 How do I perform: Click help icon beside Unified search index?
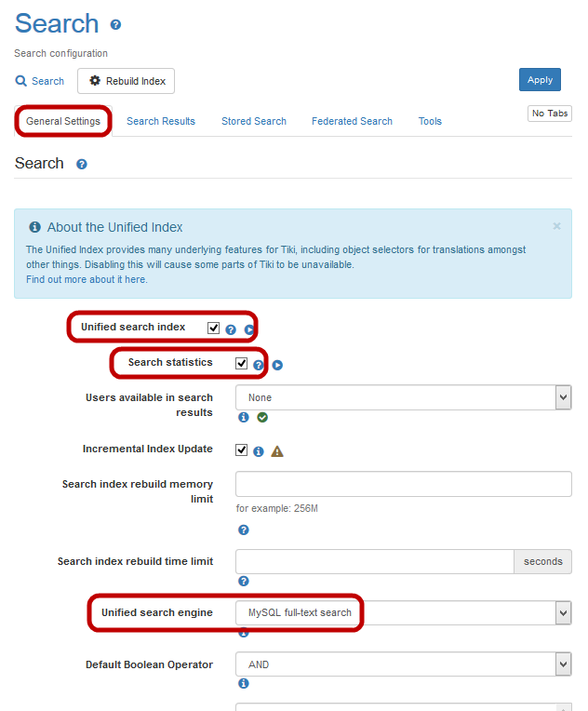pos(231,329)
